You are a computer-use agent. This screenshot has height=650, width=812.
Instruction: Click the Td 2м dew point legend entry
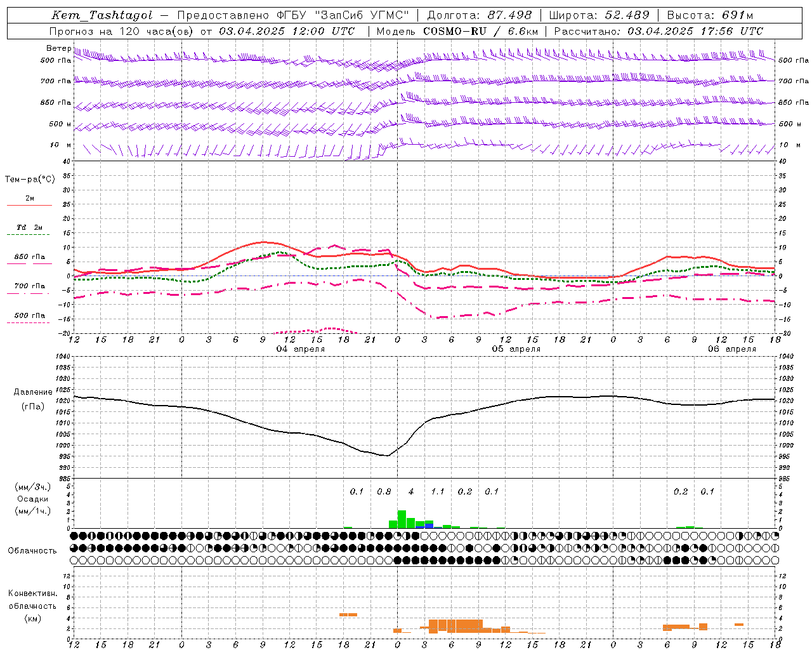coord(29,227)
